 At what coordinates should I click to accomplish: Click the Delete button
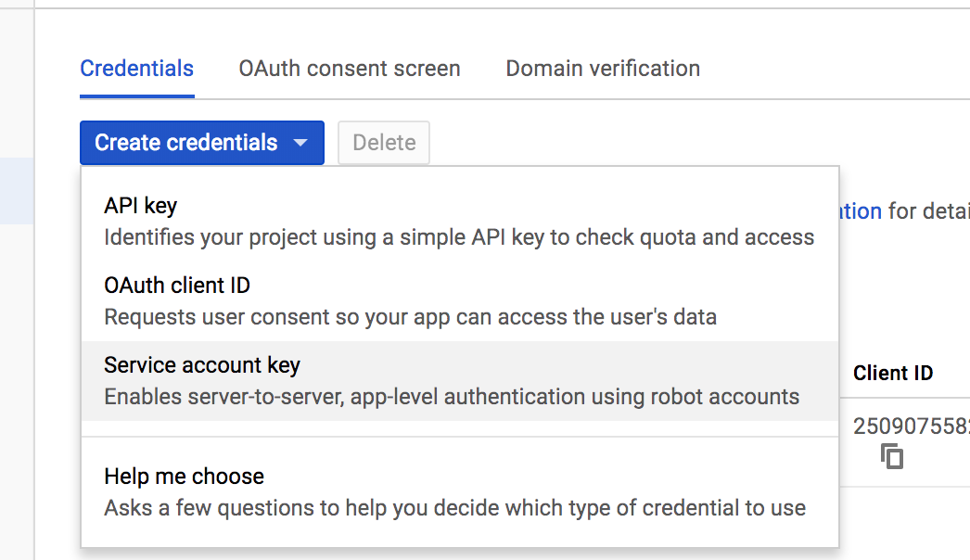[x=383, y=142]
